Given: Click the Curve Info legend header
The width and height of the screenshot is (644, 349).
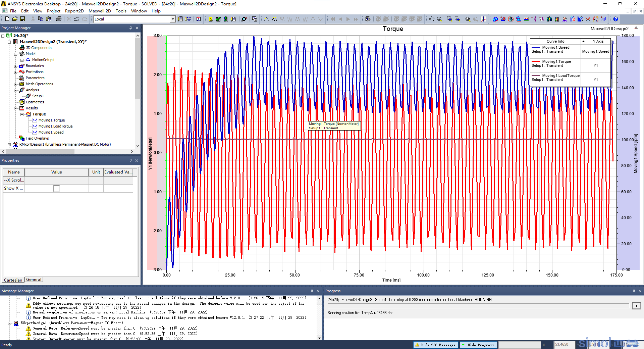Looking at the screenshot, I should pyautogui.click(x=555, y=41).
